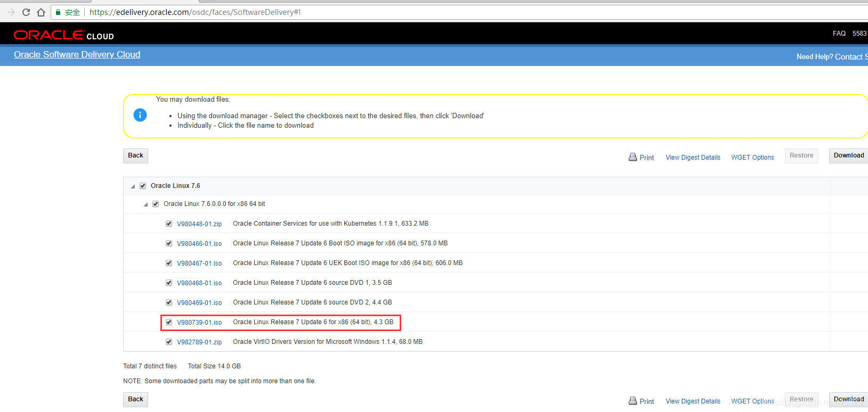Click the top Print printer icon
This screenshot has height=412, width=868.
click(633, 157)
